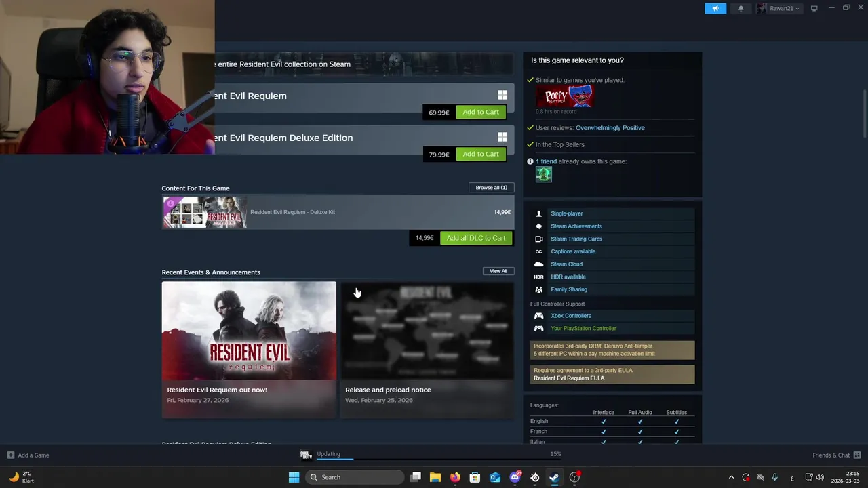Open the Xbox Controllers link
868x488 pixels.
click(x=570, y=316)
